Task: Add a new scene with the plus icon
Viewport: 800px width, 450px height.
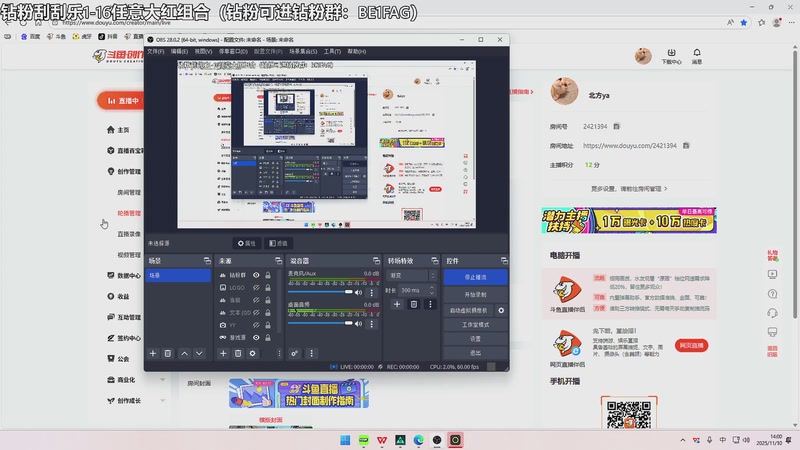Action: click(x=153, y=353)
